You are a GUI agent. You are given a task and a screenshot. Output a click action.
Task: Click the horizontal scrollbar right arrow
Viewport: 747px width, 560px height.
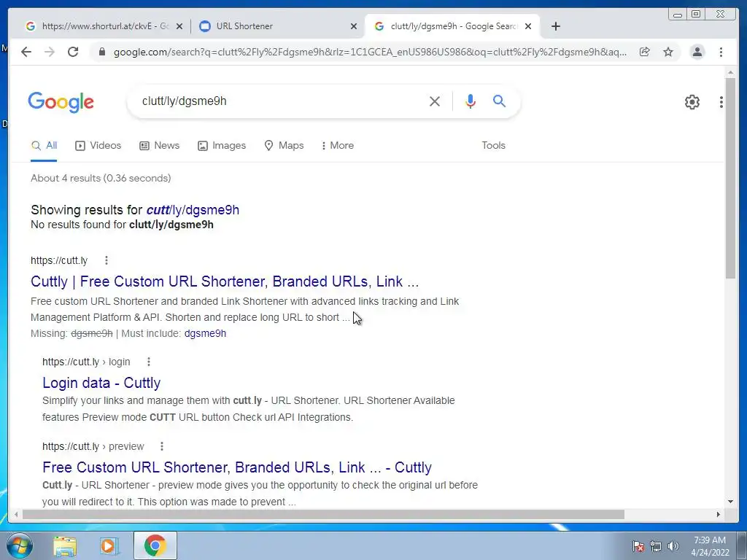tap(719, 514)
